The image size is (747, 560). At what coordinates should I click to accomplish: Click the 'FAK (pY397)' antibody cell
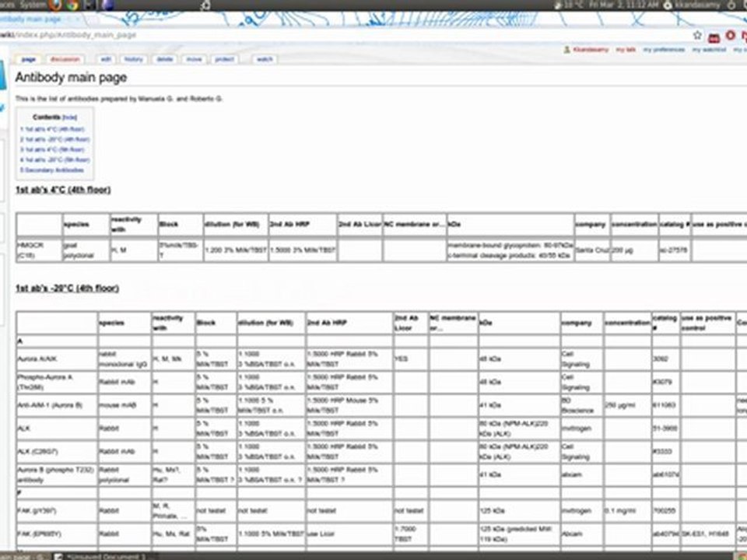point(57,511)
